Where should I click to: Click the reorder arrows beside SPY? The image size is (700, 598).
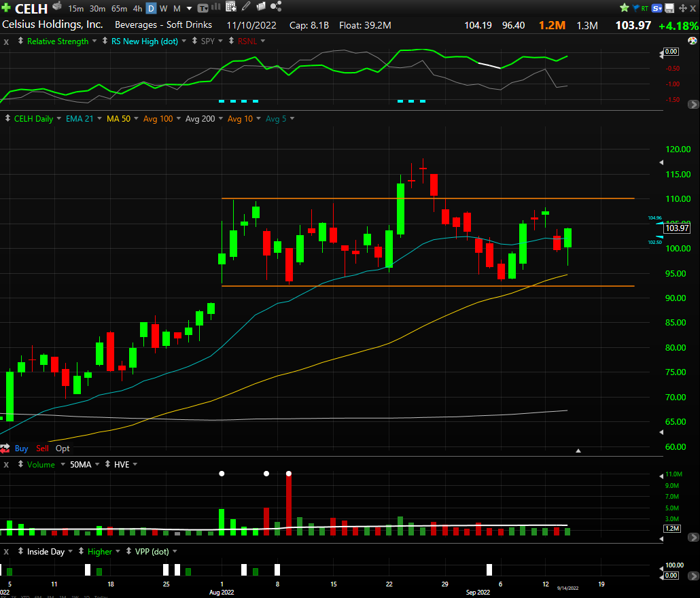[x=194, y=41]
